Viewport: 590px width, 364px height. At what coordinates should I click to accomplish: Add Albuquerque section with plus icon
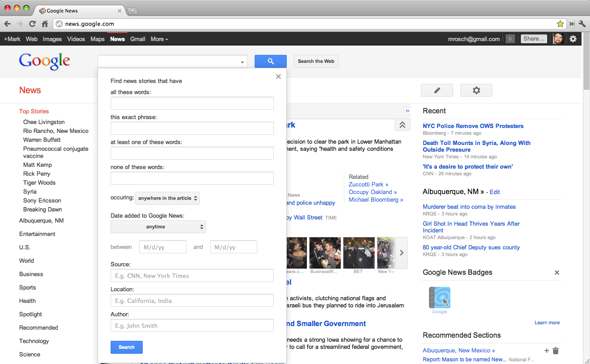tap(547, 351)
